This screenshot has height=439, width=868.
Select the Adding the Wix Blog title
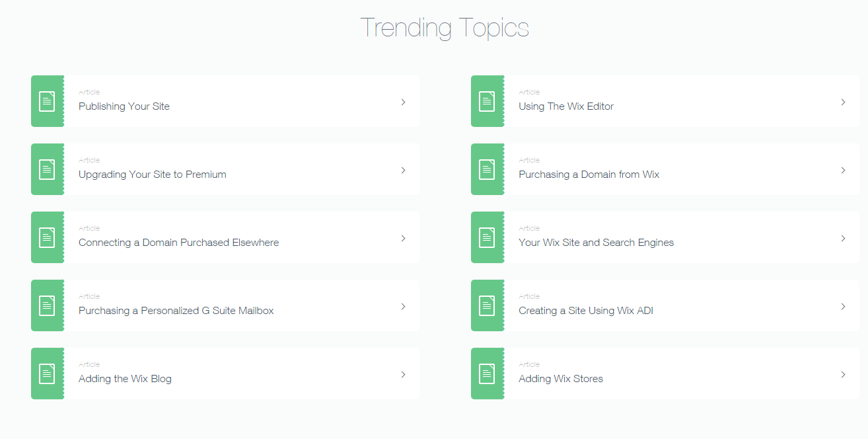(125, 379)
